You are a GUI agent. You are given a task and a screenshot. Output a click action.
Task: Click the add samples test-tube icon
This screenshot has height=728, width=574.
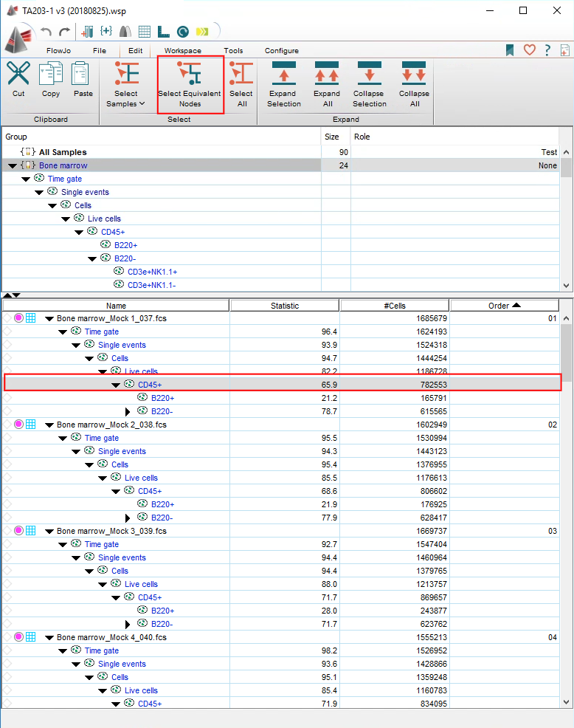click(x=87, y=32)
